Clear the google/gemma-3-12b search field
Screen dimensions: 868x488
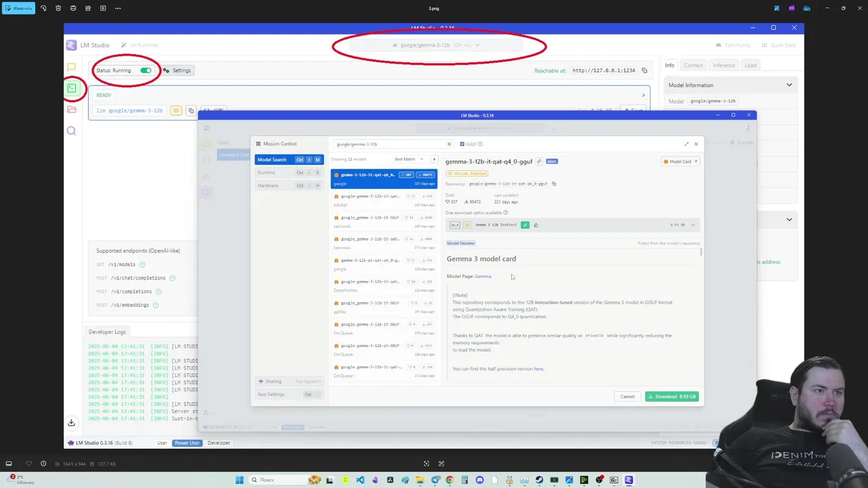point(448,144)
